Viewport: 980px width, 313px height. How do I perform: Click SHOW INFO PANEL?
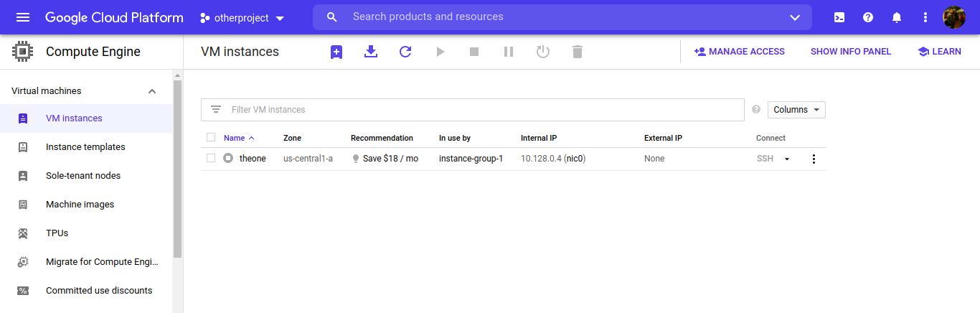[x=850, y=52]
